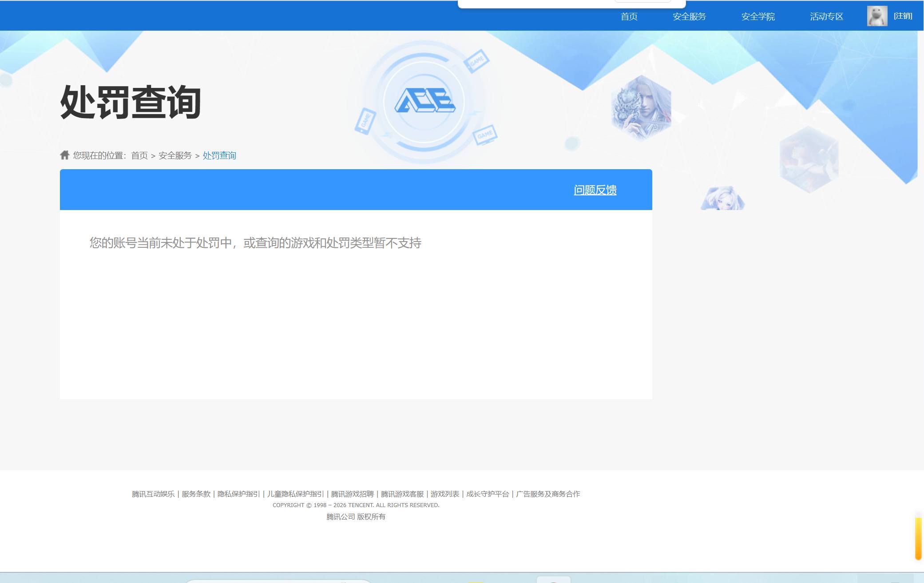Open the 安全服务 navigation item
The image size is (924, 583).
(689, 16)
